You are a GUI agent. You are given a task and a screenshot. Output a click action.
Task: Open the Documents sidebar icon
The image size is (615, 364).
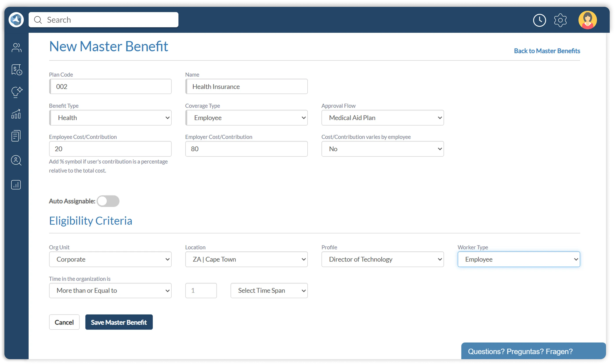(16, 136)
